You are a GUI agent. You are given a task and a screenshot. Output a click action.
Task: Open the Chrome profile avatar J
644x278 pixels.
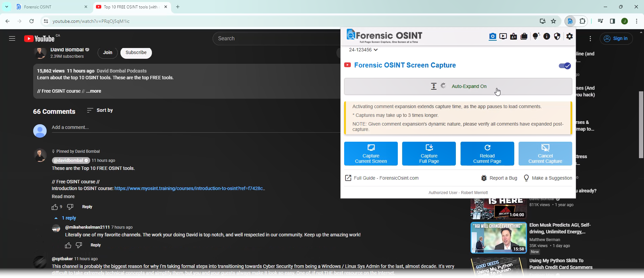click(625, 21)
